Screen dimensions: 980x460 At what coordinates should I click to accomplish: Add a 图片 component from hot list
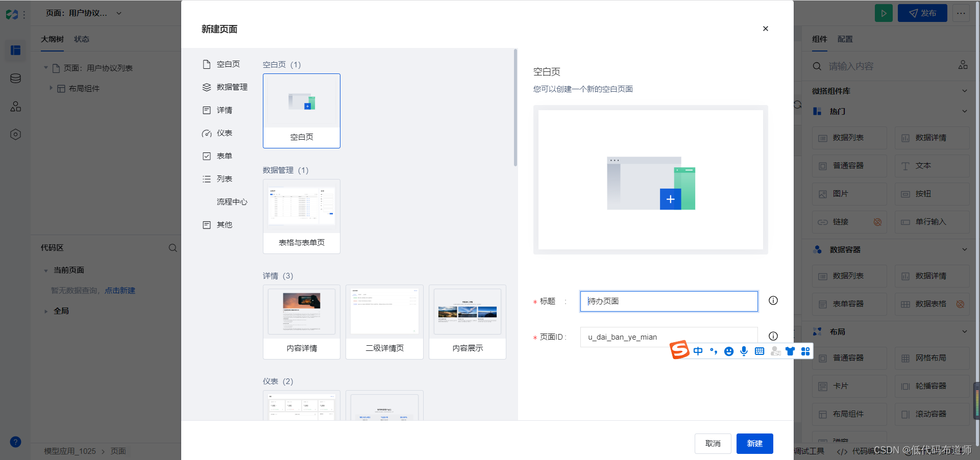click(x=849, y=194)
